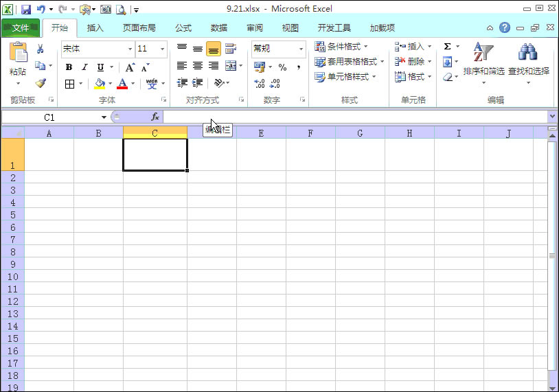
Task: Switch to the 页面布局 Page Layout tab
Action: [x=139, y=27]
